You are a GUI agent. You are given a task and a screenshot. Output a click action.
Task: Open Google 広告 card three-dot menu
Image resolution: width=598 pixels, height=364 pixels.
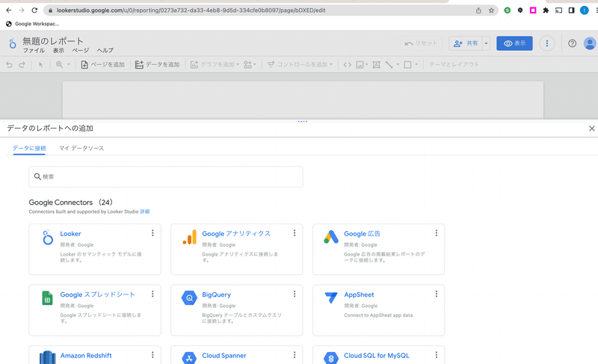coord(437,233)
